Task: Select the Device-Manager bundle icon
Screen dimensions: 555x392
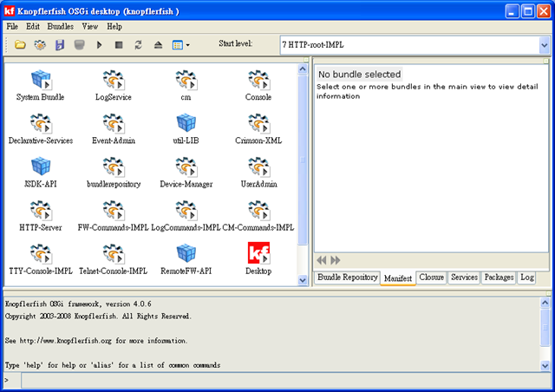Action: point(186,167)
